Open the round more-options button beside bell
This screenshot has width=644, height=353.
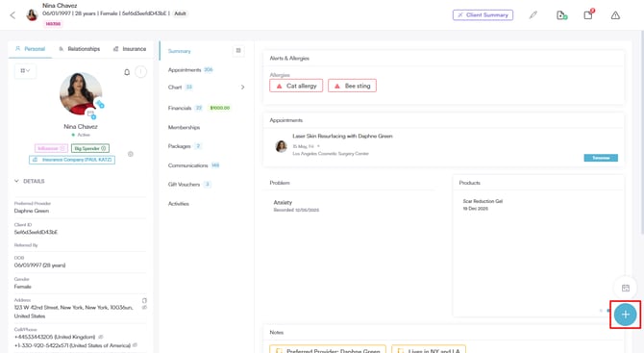(x=141, y=72)
